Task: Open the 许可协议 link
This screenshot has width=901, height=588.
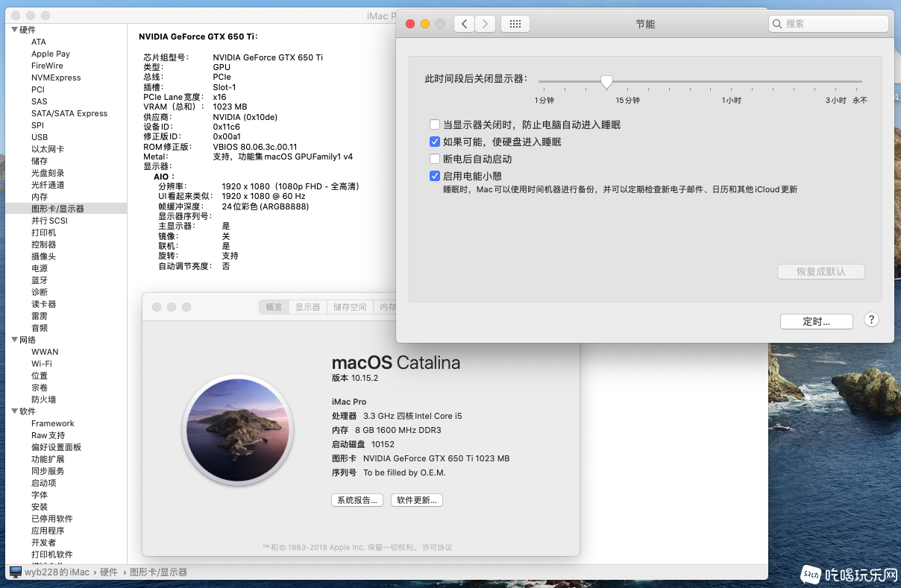Action: coord(437,547)
